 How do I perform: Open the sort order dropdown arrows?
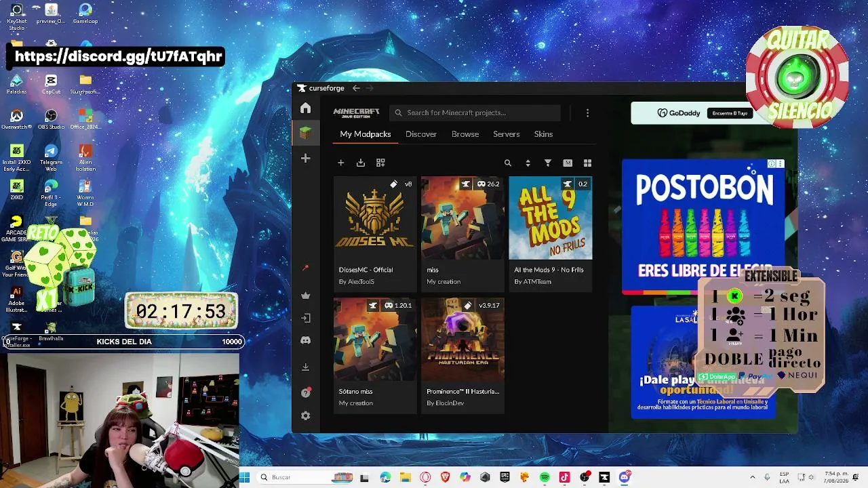(528, 163)
